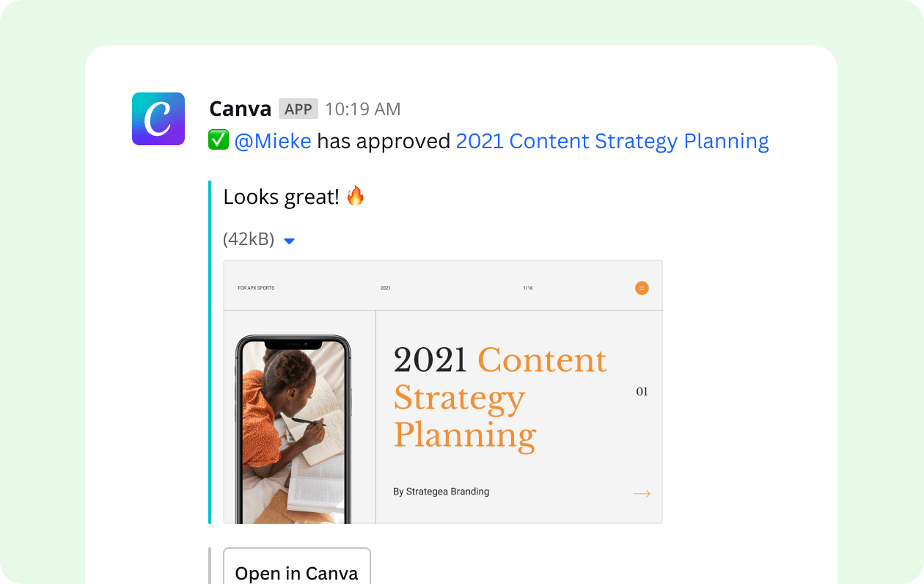The width and height of the screenshot is (924, 584).
Task: Click the fire emoji after Looks great
Action: 356,196
